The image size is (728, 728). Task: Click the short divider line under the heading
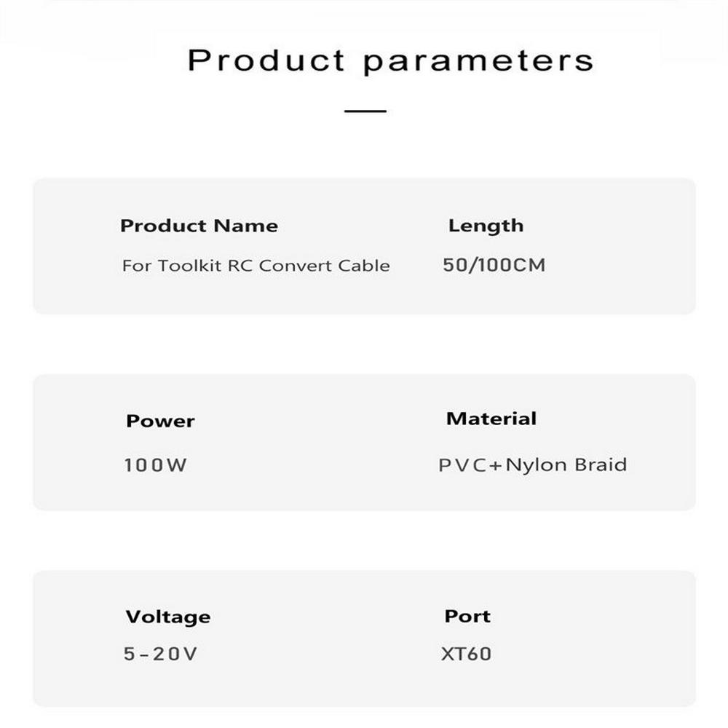(x=365, y=111)
